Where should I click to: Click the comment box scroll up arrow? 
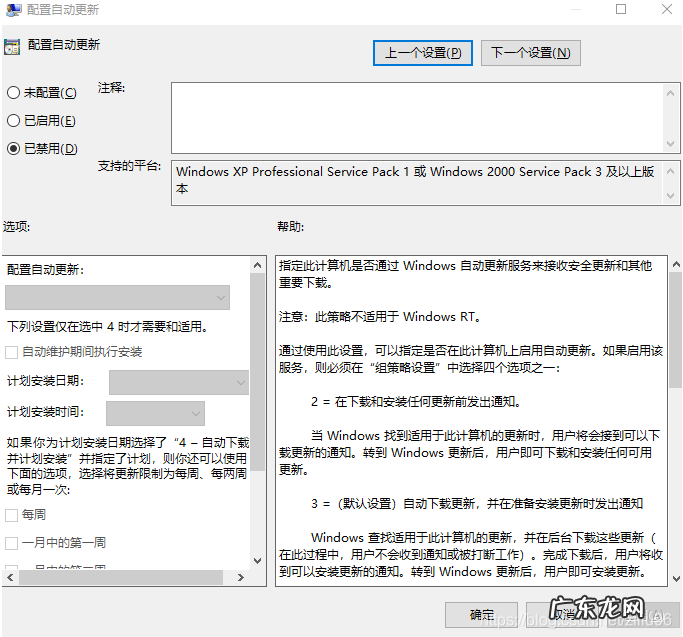[x=670, y=93]
